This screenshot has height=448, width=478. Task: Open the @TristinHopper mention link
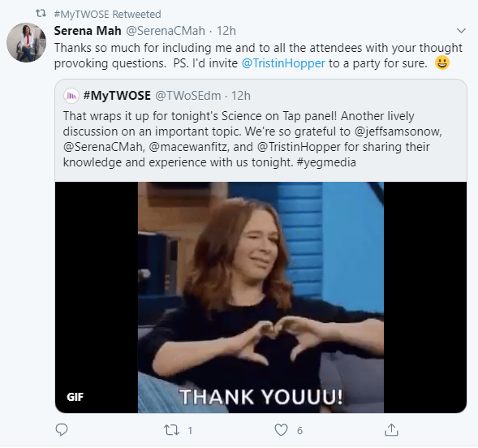(283, 63)
